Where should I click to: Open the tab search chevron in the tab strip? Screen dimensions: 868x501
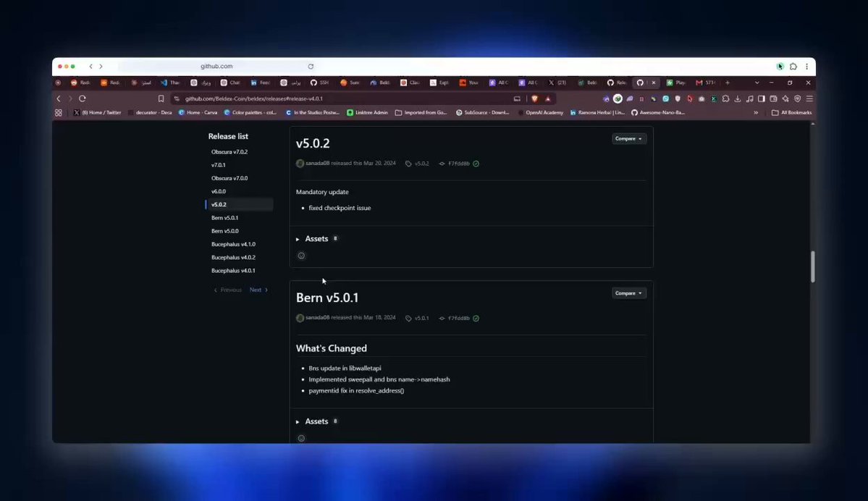[x=757, y=83]
